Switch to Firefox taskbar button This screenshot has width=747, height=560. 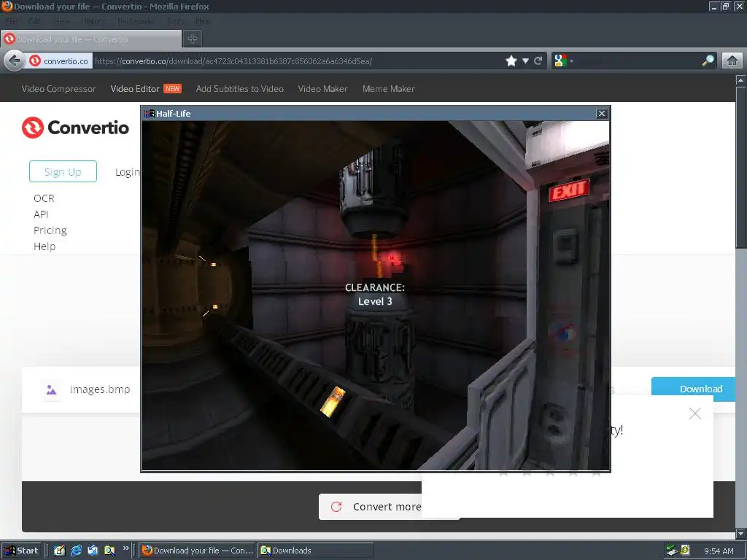(197, 551)
